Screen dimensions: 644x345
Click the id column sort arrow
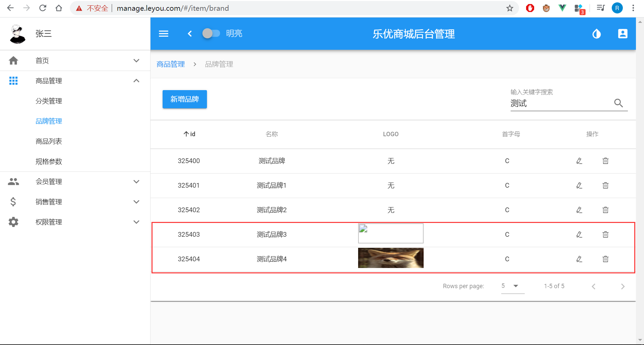[186, 134]
